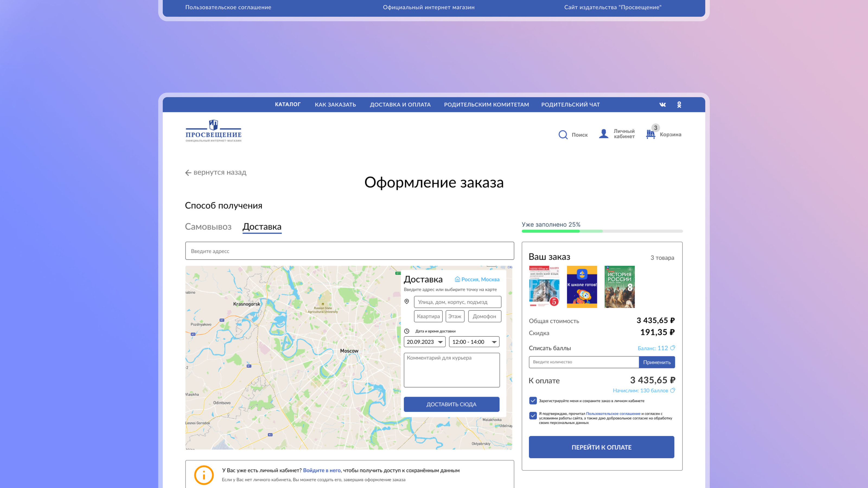This screenshot has width=868, height=488.
Task: Open the search (Поиск) icon
Action: pyautogui.click(x=563, y=135)
